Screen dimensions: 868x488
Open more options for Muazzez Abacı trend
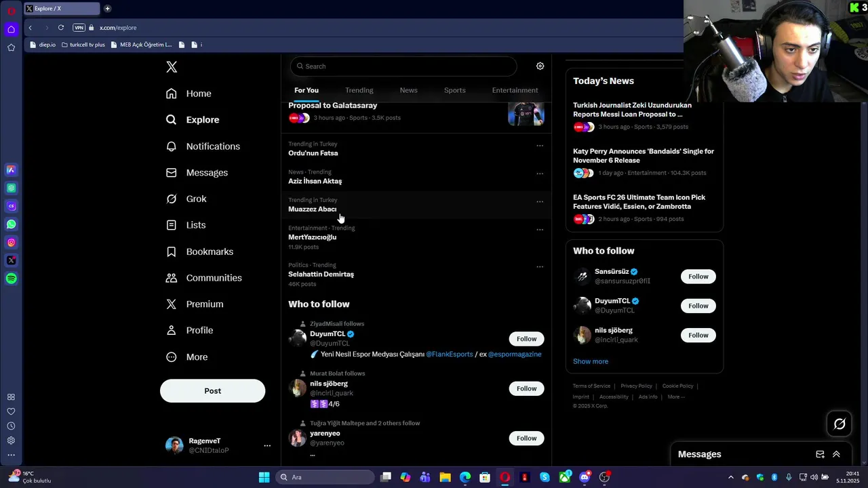[540, 201]
